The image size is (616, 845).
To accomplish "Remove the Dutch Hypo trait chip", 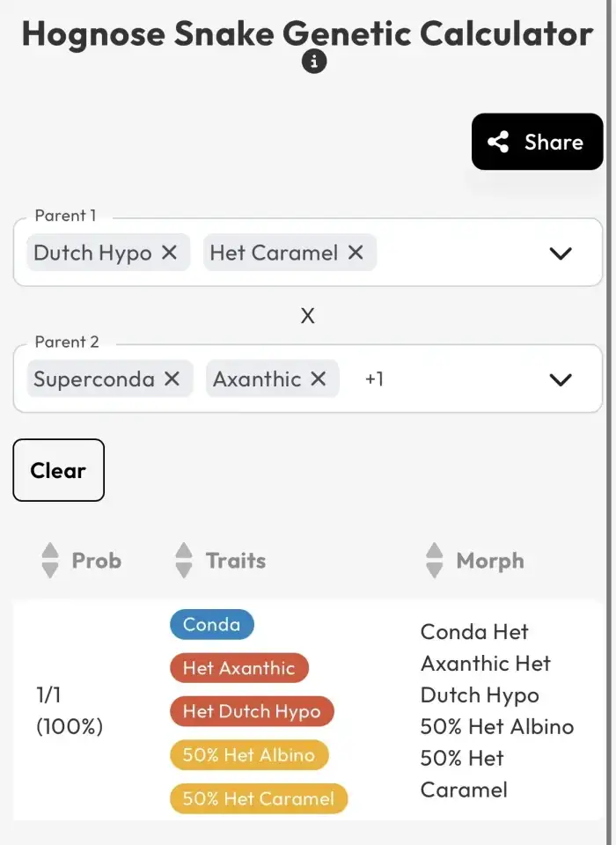I will tap(169, 253).
